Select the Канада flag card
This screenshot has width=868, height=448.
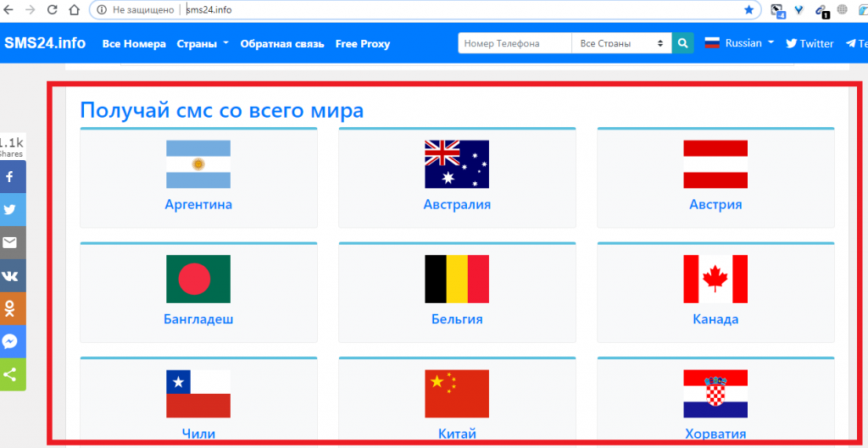(715, 292)
